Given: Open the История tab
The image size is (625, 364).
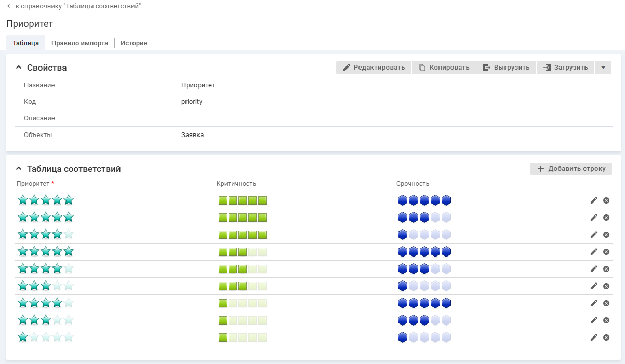Looking at the screenshot, I should pos(134,43).
